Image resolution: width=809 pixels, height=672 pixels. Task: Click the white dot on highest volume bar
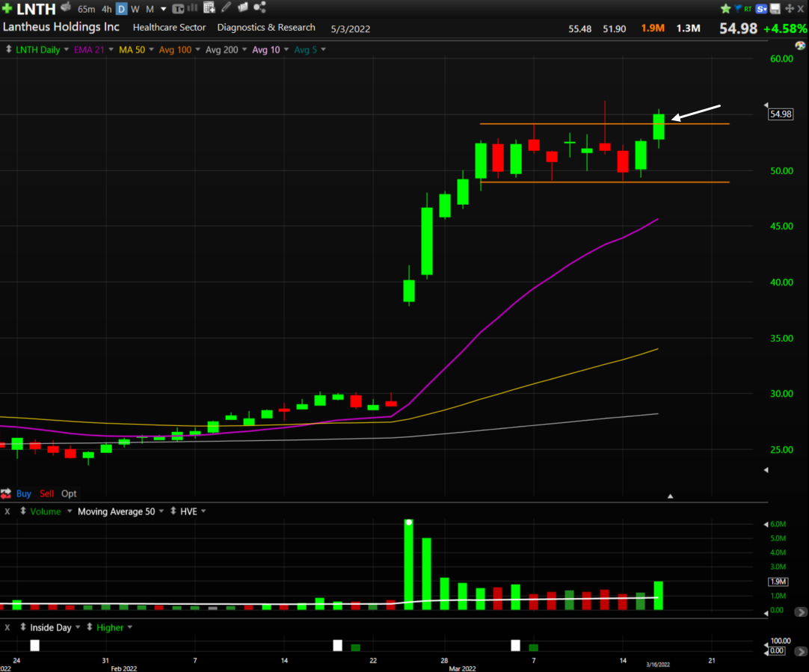pos(409,523)
